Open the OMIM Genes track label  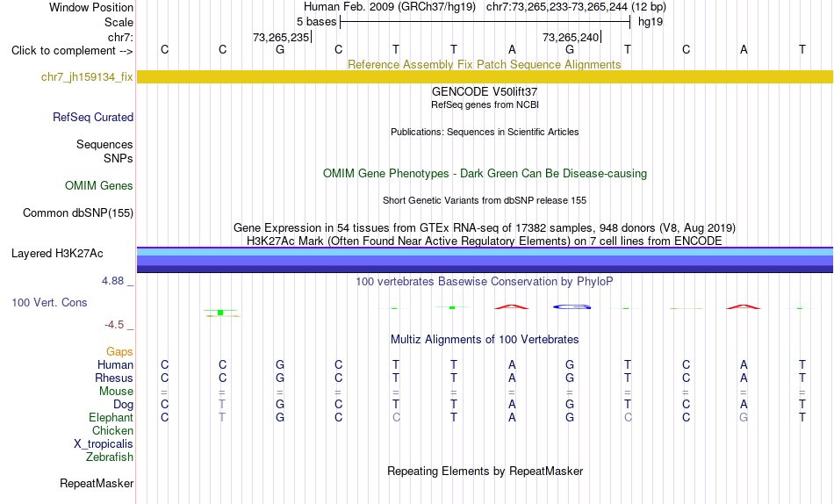pyautogui.click(x=99, y=186)
